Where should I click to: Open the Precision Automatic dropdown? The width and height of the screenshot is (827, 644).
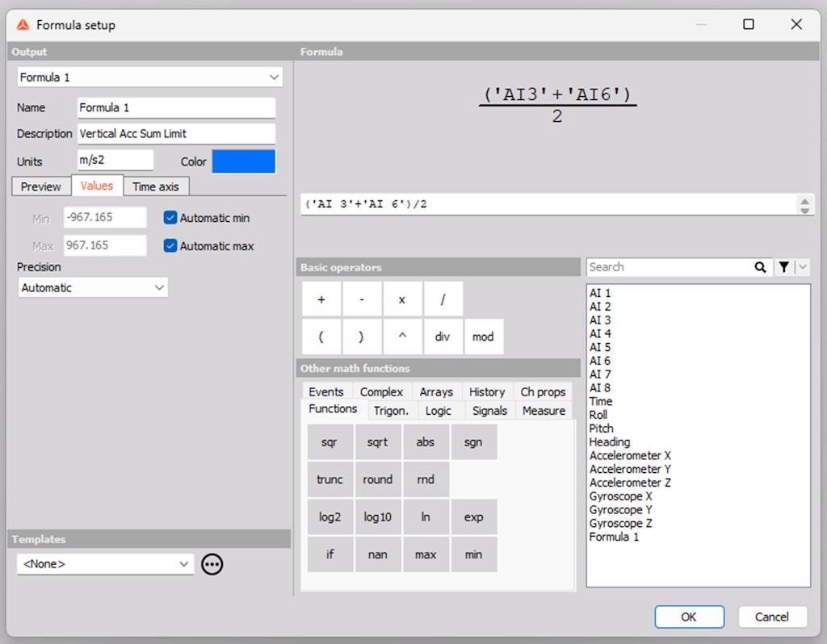[x=93, y=288]
